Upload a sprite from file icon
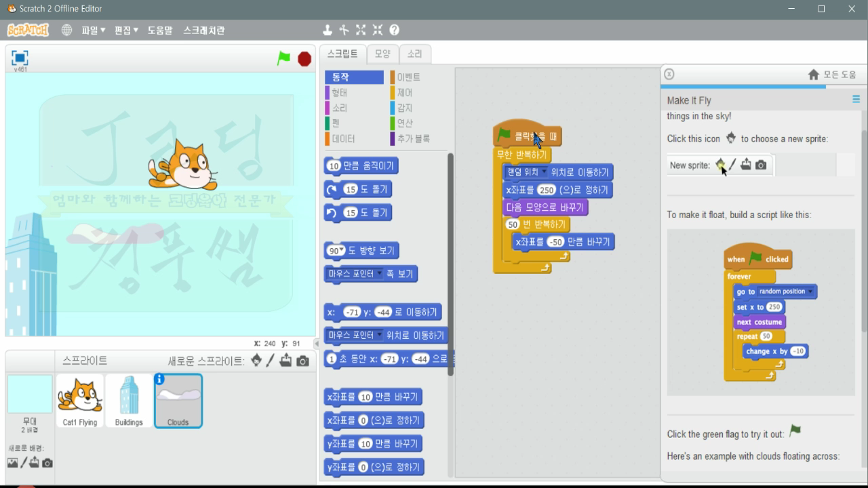 285,361
